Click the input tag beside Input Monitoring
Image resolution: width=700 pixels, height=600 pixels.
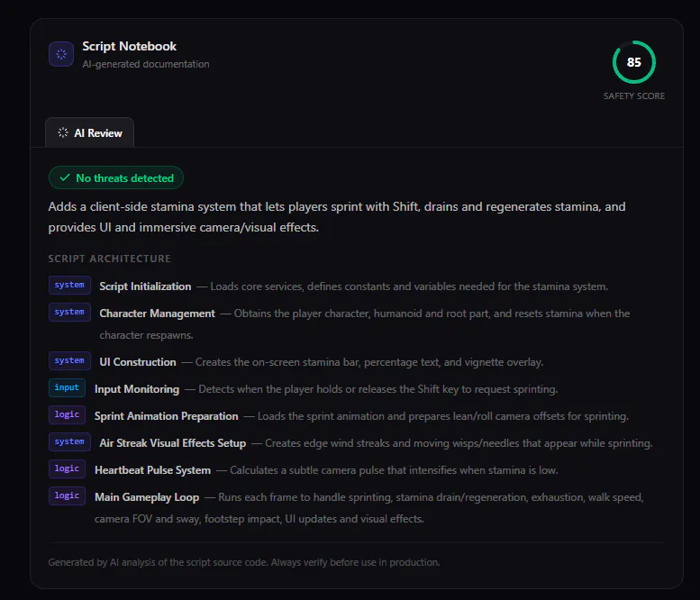67,388
